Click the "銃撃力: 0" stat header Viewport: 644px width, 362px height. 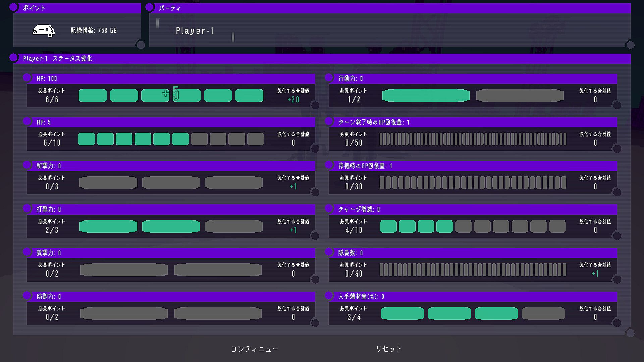[x=171, y=253]
